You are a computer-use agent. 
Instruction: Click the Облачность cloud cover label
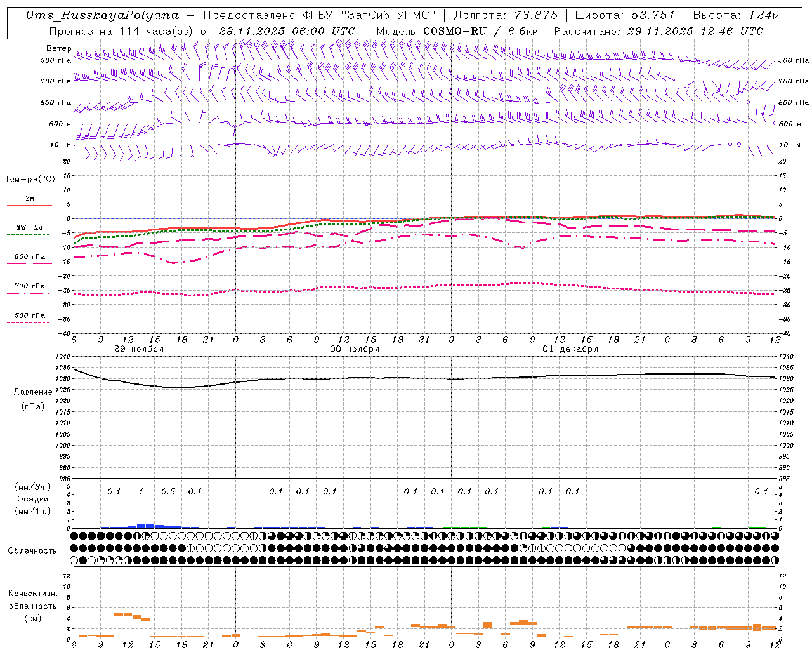coord(32,551)
